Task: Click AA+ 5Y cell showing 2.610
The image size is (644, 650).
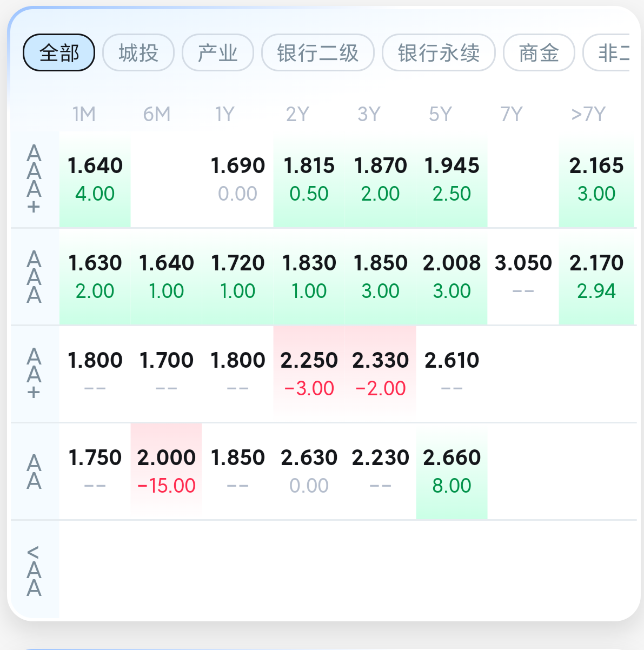Action: click(x=452, y=374)
